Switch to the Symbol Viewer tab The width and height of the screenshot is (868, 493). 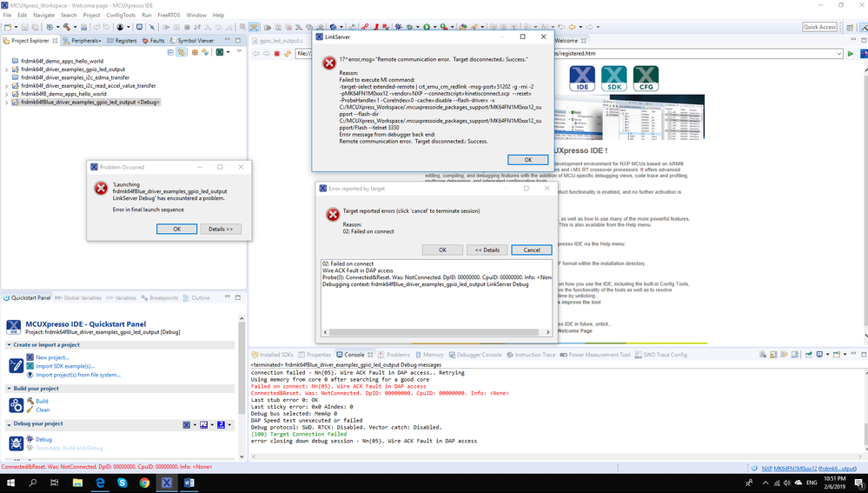click(x=191, y=41)
